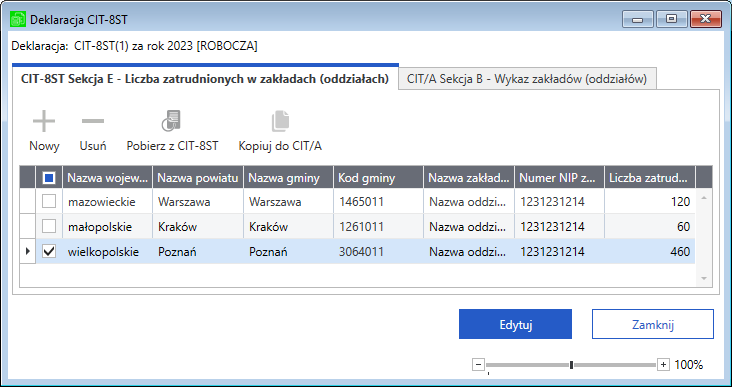Uncheck the wielkopolskie row checkbox
The image size is (732, 387).
49,251
